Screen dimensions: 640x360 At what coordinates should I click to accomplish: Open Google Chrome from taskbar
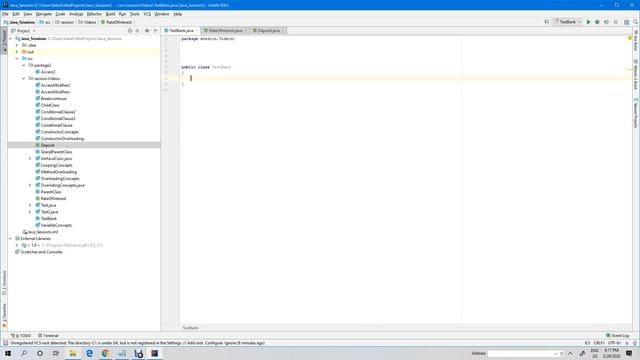105,353
